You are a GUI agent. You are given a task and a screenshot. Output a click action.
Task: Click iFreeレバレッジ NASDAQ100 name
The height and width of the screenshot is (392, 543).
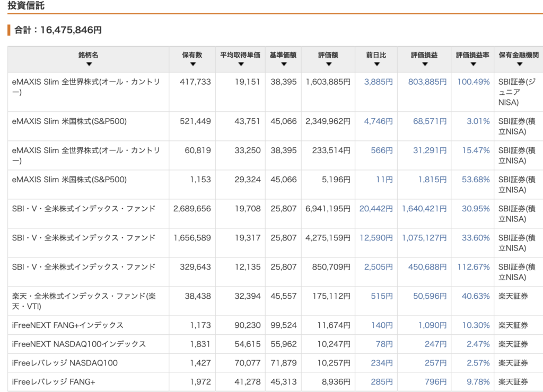coord(65,363)
